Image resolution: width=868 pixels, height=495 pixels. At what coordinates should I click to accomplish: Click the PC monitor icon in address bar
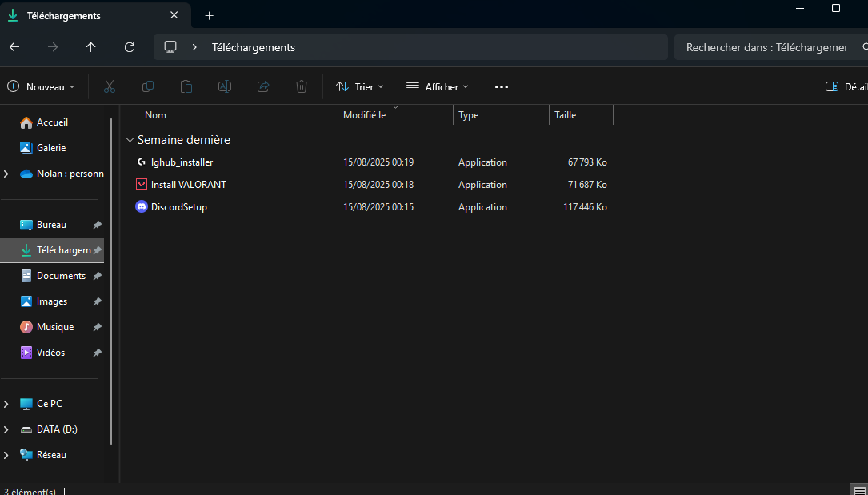[170, 47]
